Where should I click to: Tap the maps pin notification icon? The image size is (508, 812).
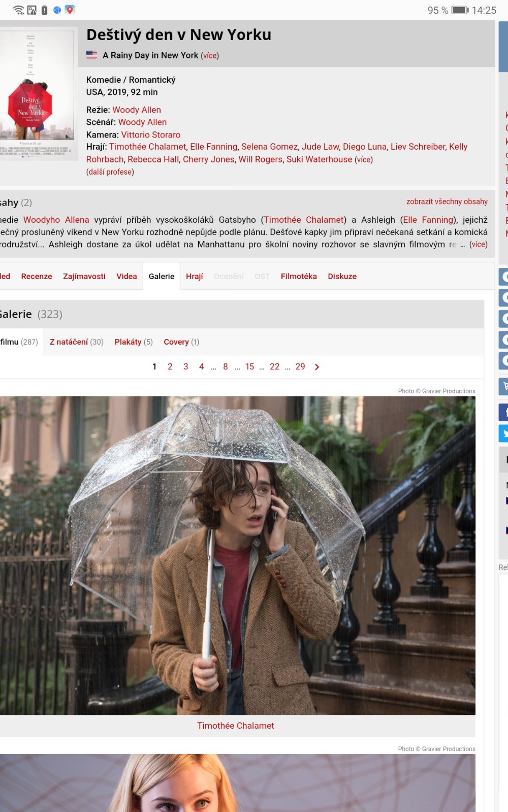click(70, 10)
